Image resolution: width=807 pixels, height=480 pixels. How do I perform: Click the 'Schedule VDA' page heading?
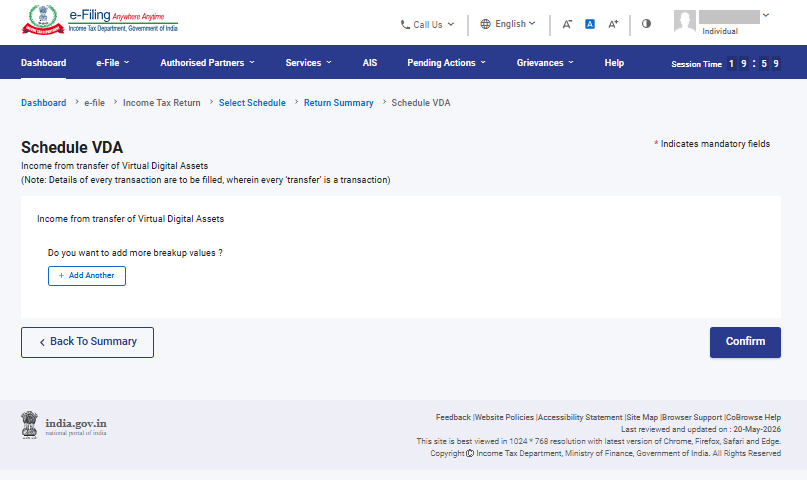tap(72, 148)
